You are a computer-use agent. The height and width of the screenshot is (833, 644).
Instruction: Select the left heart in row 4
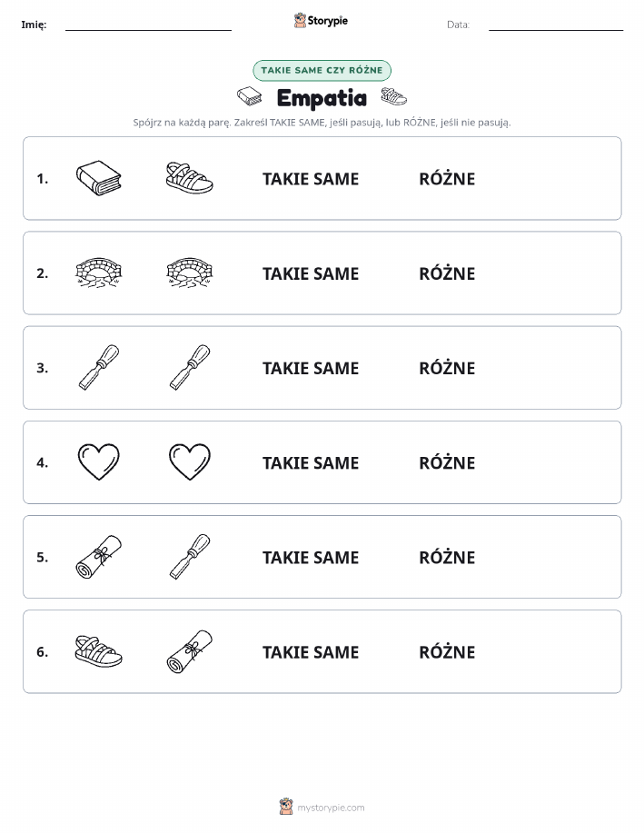pos(99,461)
